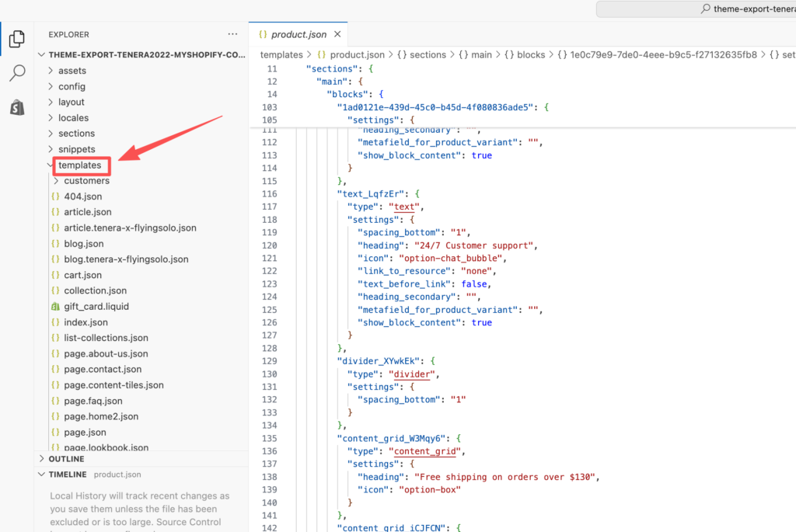Viewport: 796px width, 532px height.
Task: Select blocks in the breadcrumb path
Action: [531, 55]
